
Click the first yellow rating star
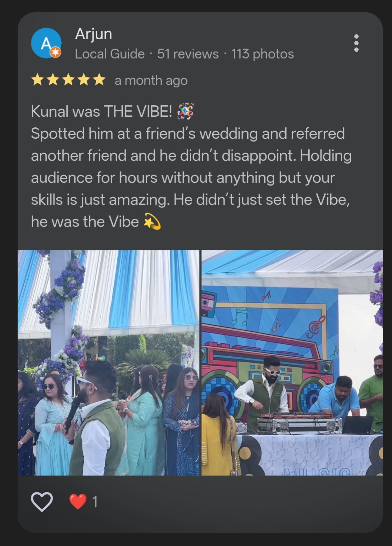37,80
